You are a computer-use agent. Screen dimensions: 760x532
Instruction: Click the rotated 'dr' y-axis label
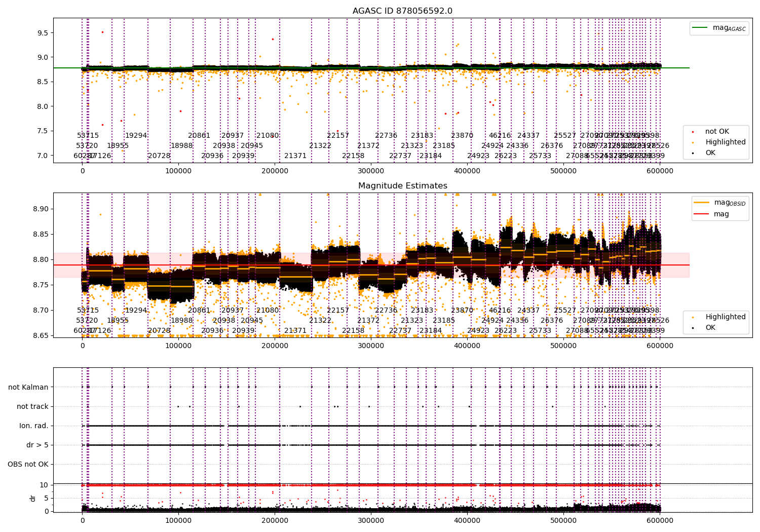(33, 498)
